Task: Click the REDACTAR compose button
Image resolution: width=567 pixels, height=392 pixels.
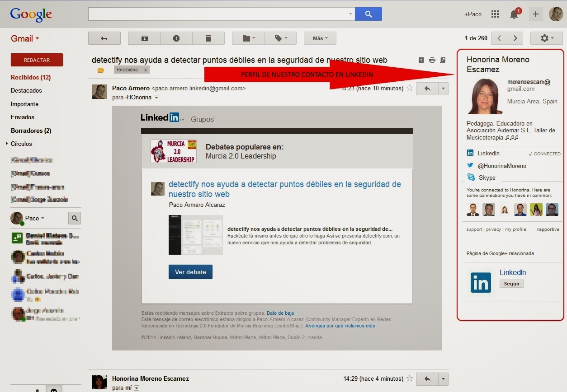Action: pyautogui.click(x=37, y=60)
